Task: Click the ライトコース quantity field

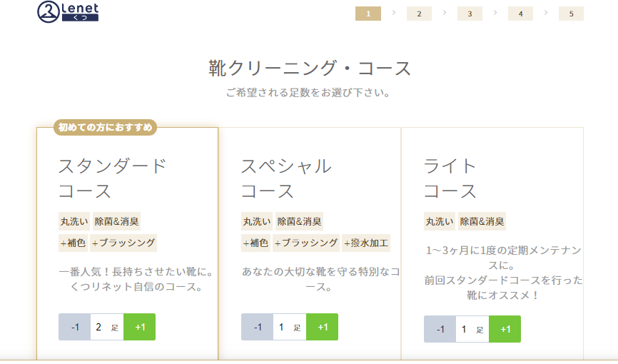Action: [x=472, y=329]
